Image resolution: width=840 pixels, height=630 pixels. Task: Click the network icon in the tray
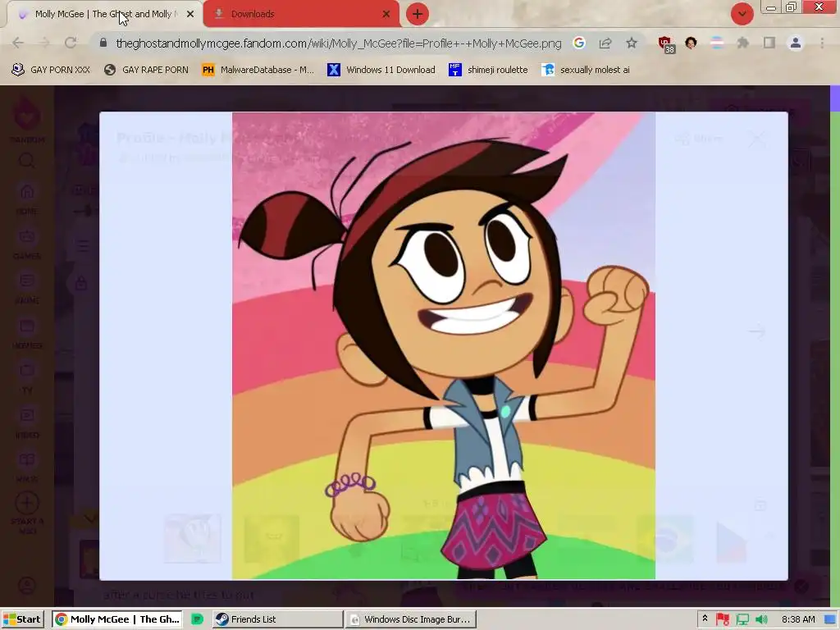point(742,619)
